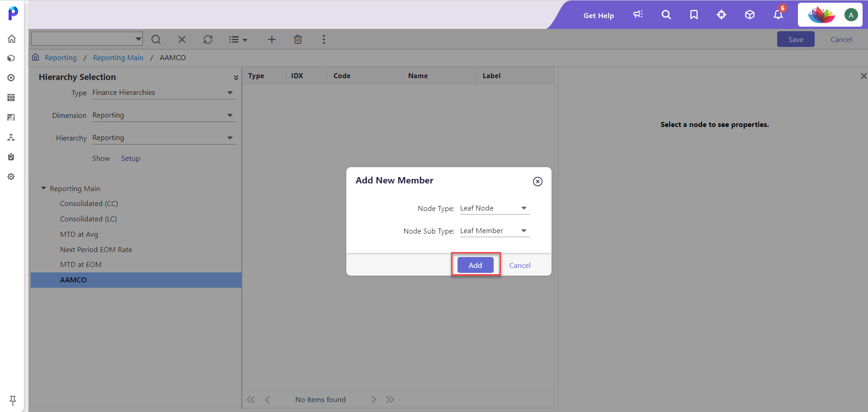Click Get Help in top bar

(599, 15)
